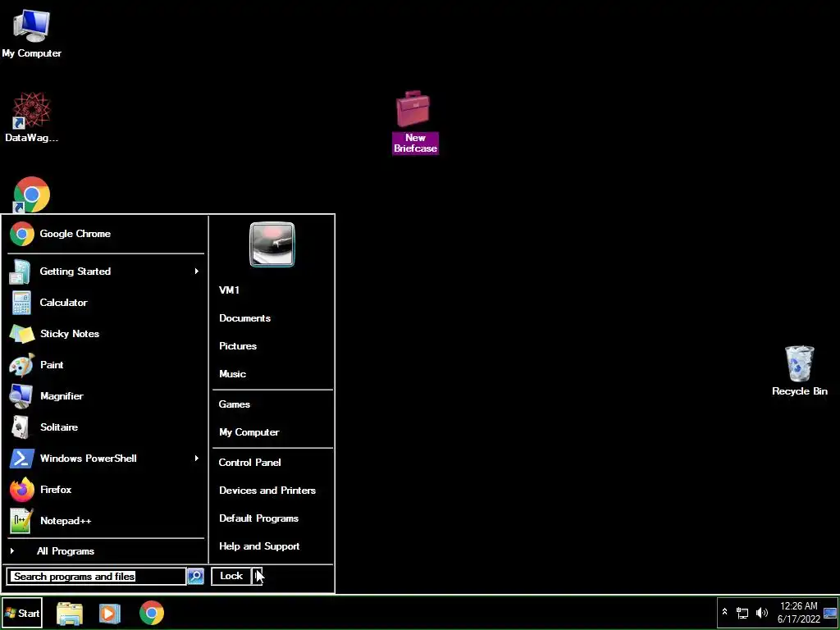
Task: Open the My Computer desktop icon
Action: click(32, 33)
